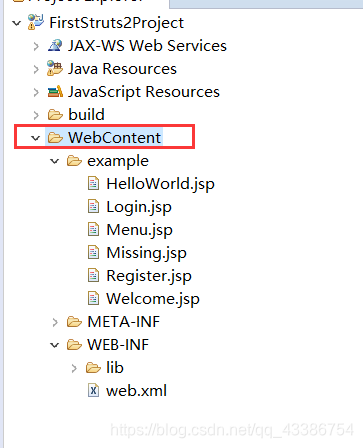Click the FirstStruts2Project project icon
This screenshot has height=448, width=363.
36,22
